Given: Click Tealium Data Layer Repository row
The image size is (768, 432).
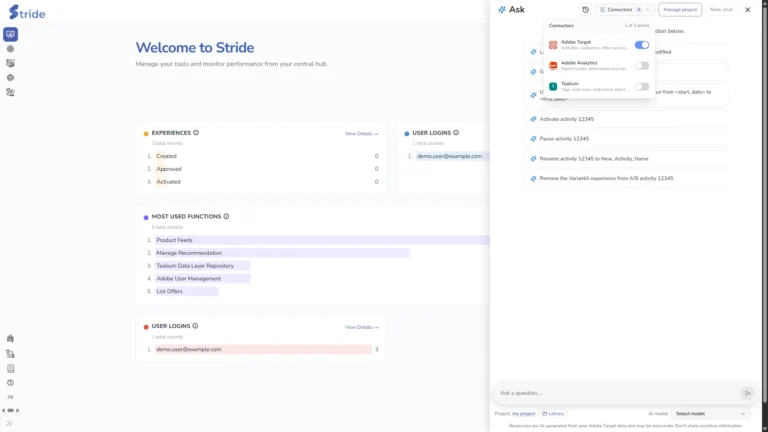Looking at the screenshot, I should click(202, 265).
